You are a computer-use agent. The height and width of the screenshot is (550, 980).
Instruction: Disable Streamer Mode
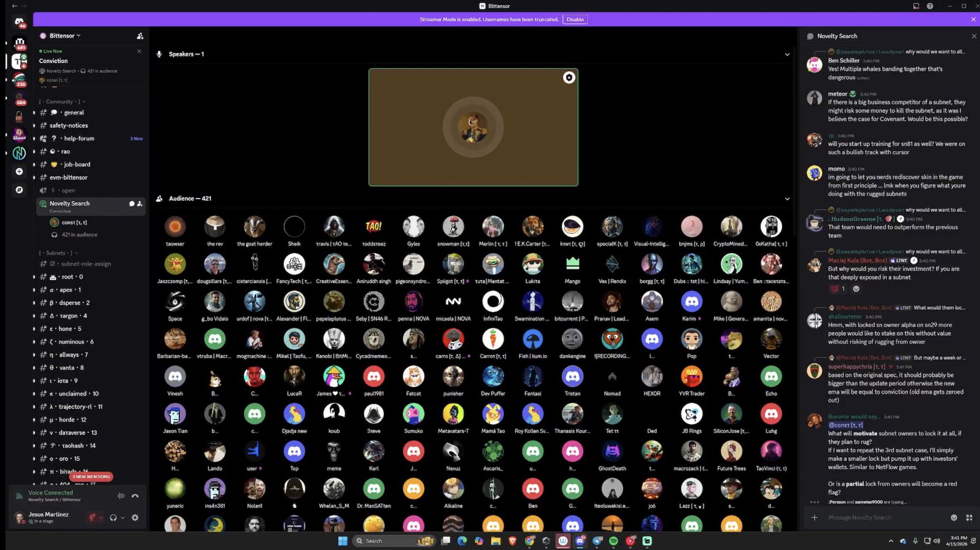coord(575,20)
